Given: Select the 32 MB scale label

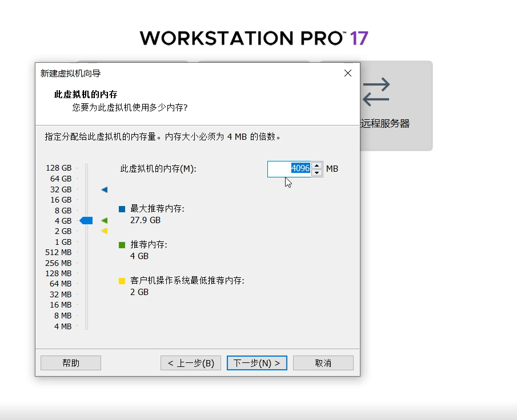Looking at the screenshot, I should pyautogui.click(x=61, y=294).
